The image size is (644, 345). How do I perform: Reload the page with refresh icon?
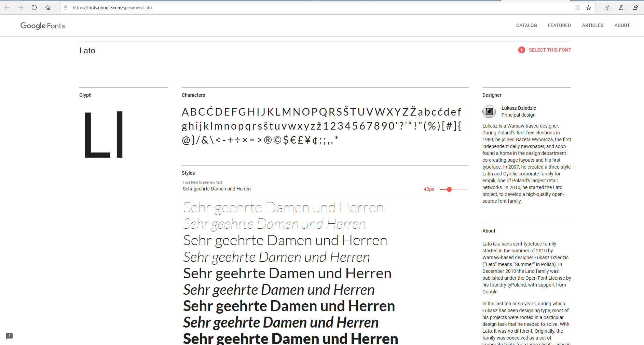(34, 8)
